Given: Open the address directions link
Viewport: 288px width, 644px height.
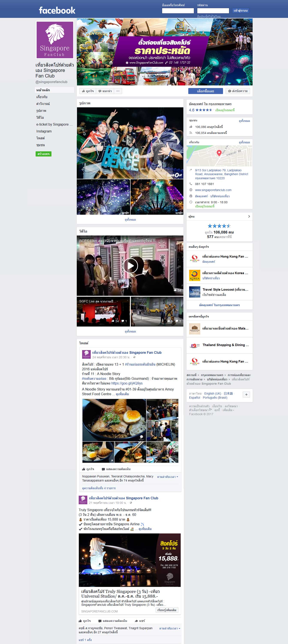Looking at the screenshot, I should coord(221,174).
